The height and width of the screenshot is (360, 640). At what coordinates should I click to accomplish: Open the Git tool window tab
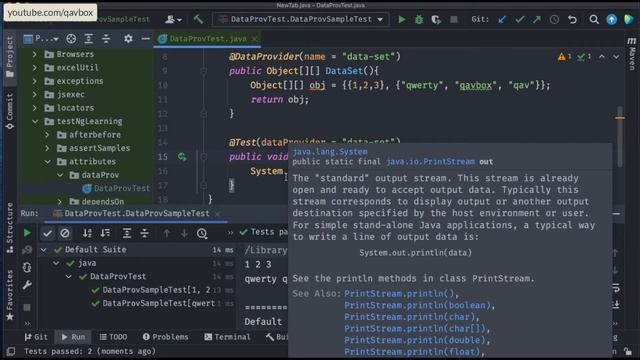(x=36, y=337)
